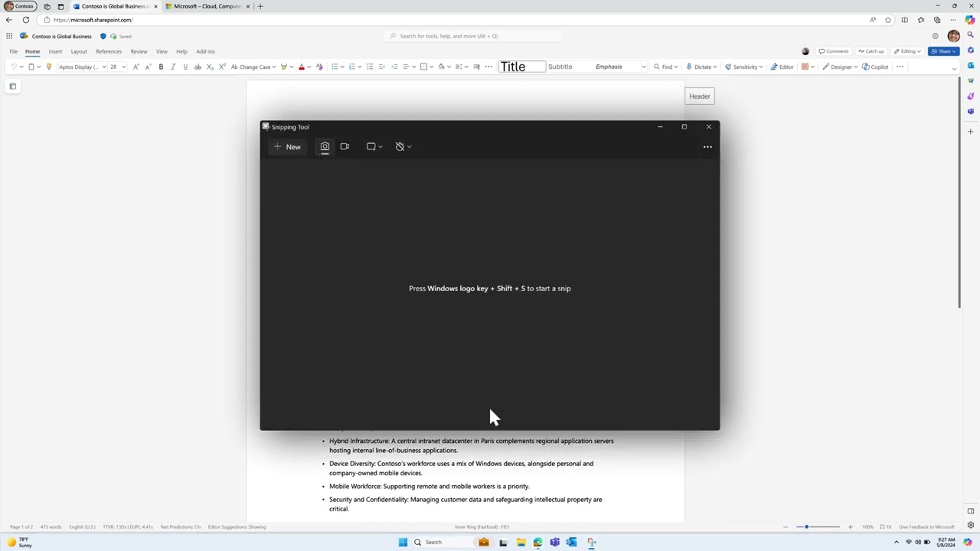Open the Windows Start menu

(x=403, y=542)
